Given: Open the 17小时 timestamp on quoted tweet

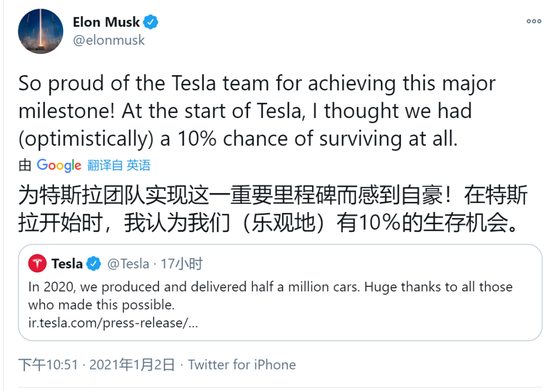Looking at the screenshot, I should [x=181, y=264].
